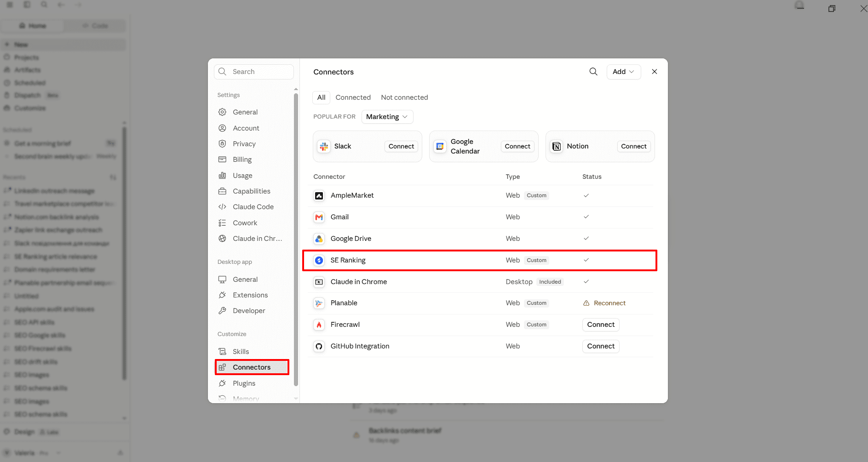
Task: Click the Skills icon in Customize
Action: click(x=222, y=352)
